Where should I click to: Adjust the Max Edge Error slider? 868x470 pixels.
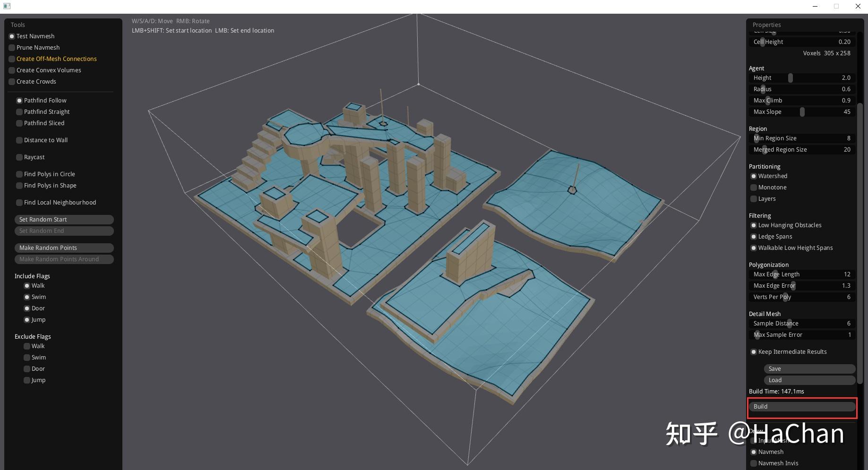click(x=802, y=286)
